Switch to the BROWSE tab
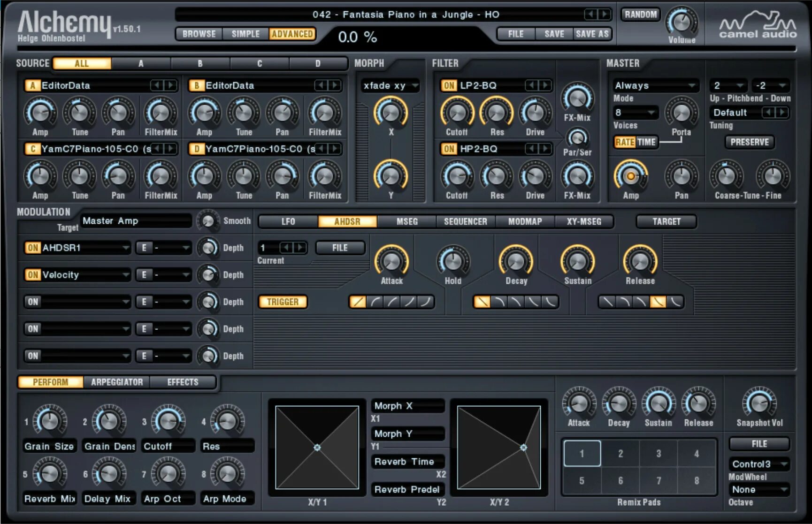 point(198,33)
